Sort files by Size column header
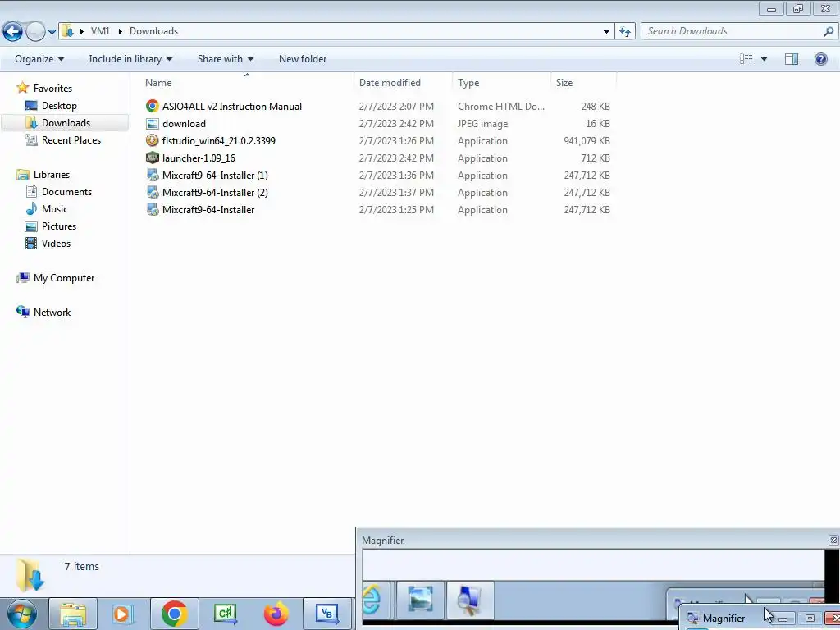 pyautogui.click(x=564, y=83)
